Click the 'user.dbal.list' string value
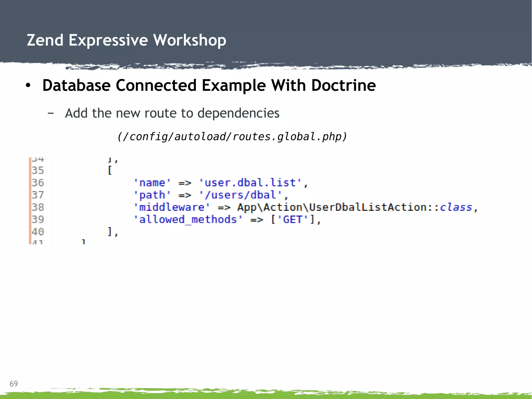532x399 pixels. (250, 183)
